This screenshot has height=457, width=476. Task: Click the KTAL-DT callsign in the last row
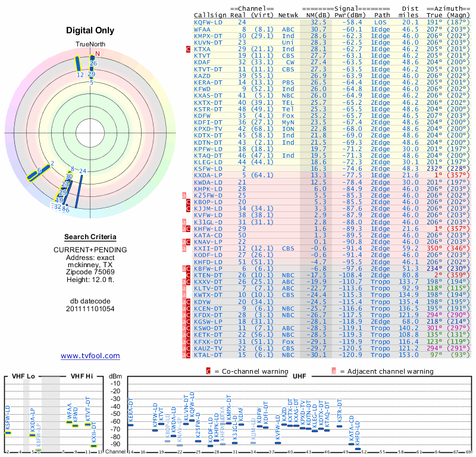pos(208,355)
